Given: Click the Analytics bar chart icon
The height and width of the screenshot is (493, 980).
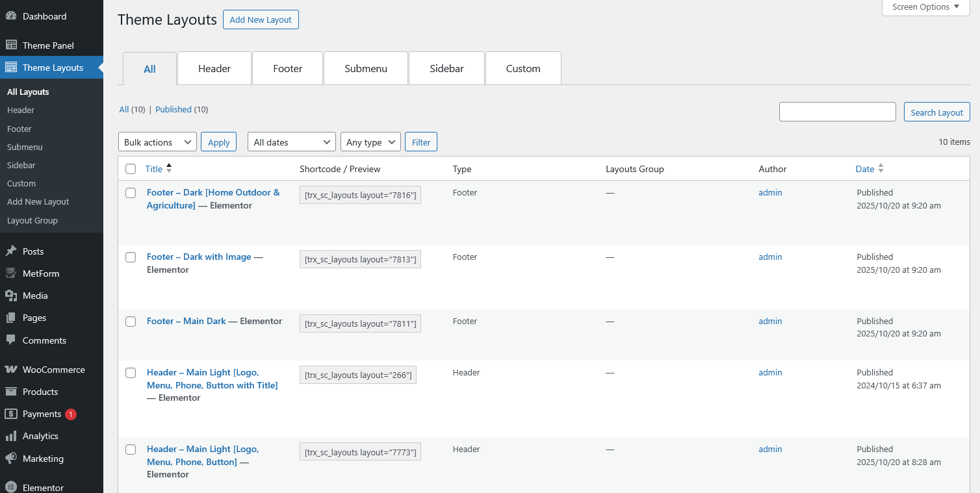Looking at the screenshot, I should pyautogui.click(x=11, y=436).
